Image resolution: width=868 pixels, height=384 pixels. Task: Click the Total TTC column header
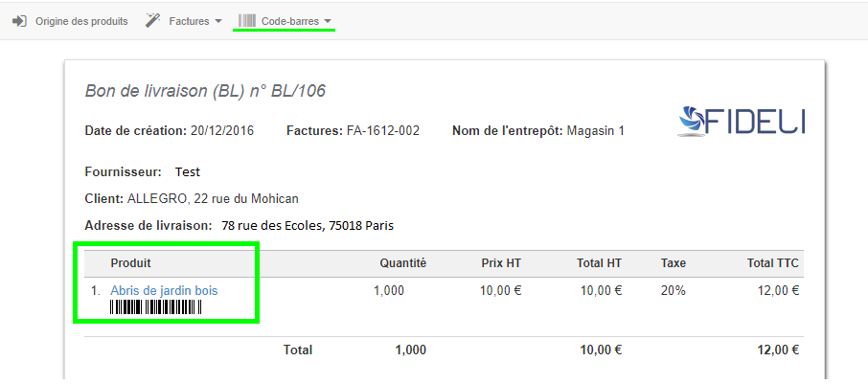pyautogui.click(x=773, y=263)
